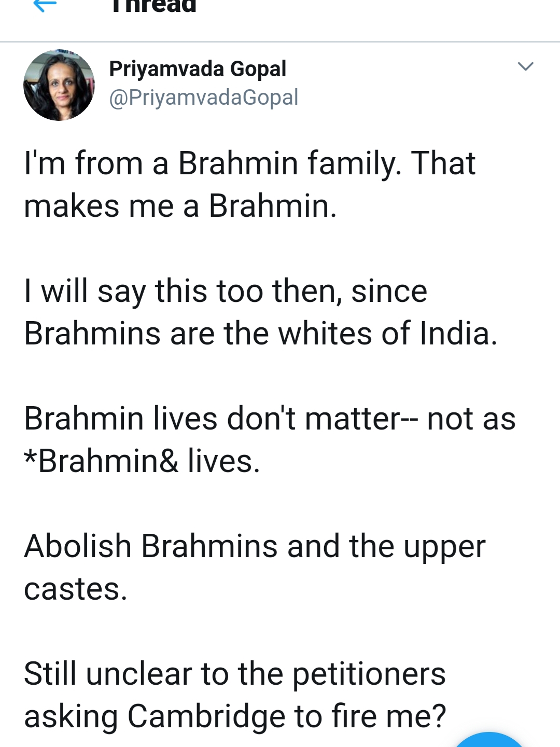Tap the line "Brahmins are the whites of India."
Image resolution: width=560 pixels, height=747 pixels.
pos(260,334)
